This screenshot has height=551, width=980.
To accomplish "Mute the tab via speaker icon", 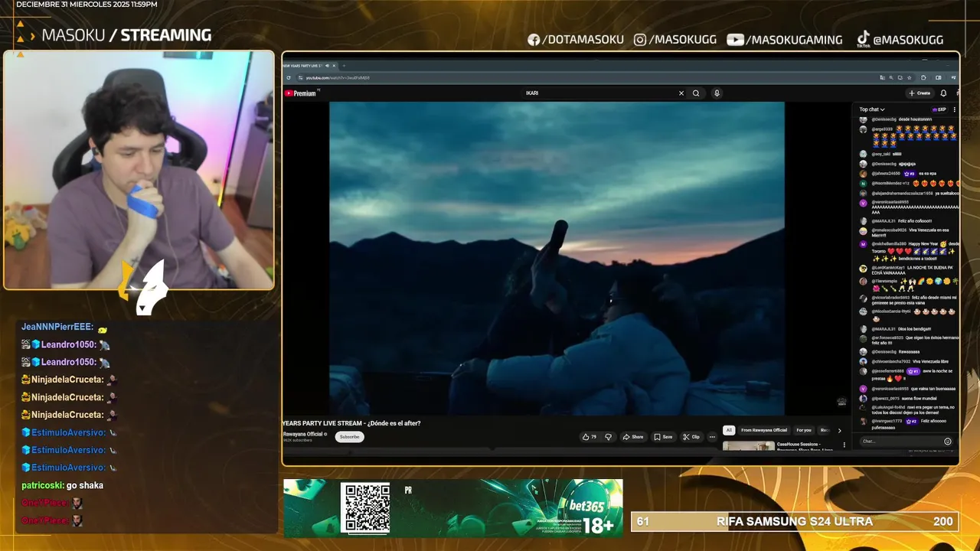I will [x=327, y=66].
